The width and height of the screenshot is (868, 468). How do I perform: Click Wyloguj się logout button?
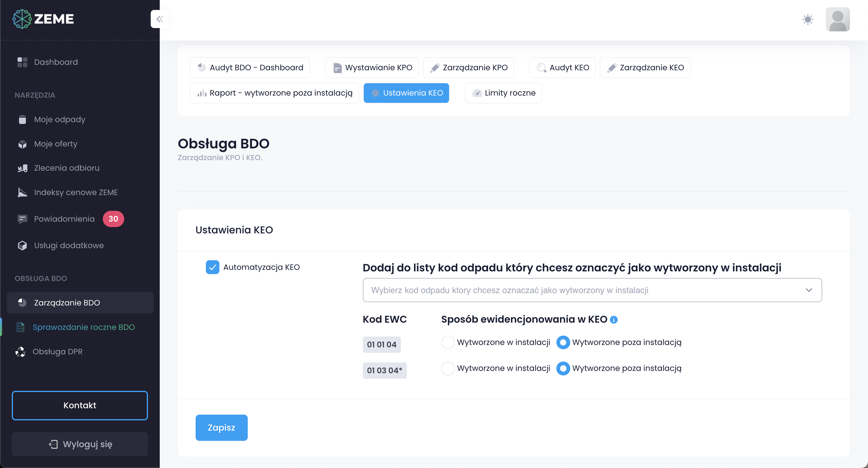[80, 444]
